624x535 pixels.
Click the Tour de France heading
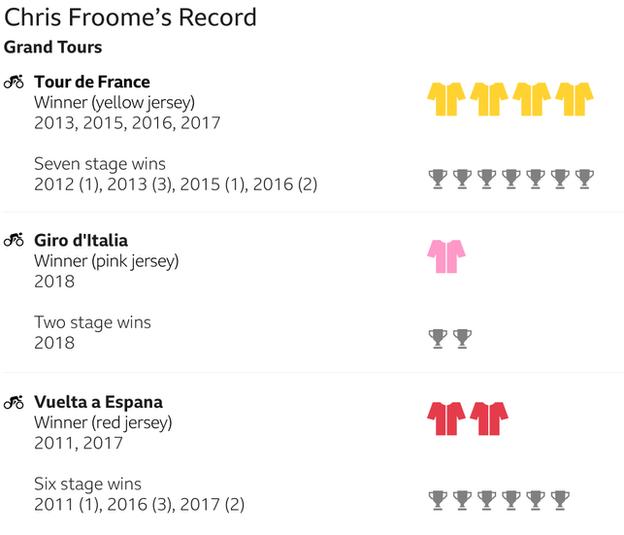pos(92,82)
